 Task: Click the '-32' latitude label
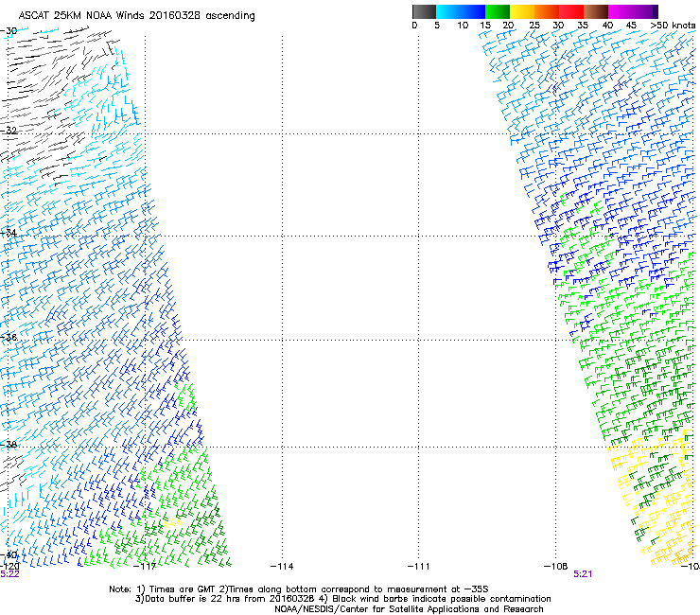click(x=9, y=131)
